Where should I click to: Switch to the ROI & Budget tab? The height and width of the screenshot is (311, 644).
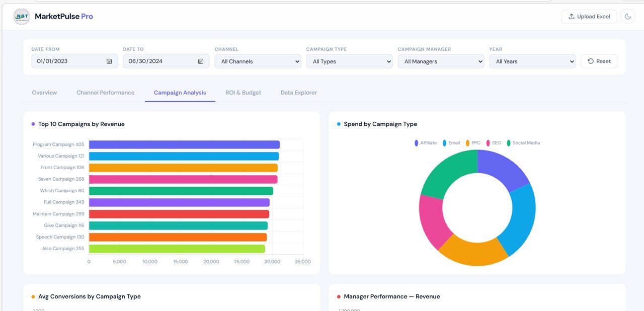point(243,93)
